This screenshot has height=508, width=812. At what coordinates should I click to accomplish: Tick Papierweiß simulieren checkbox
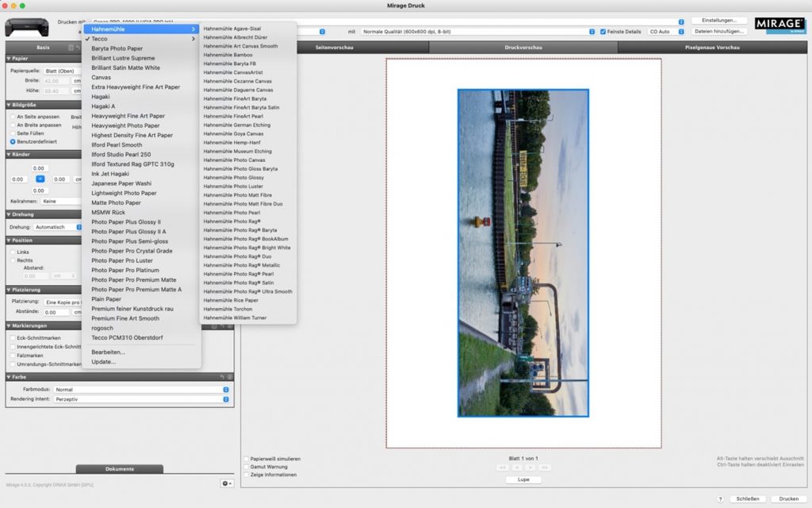pyautogui.click(x=247, y=459)
